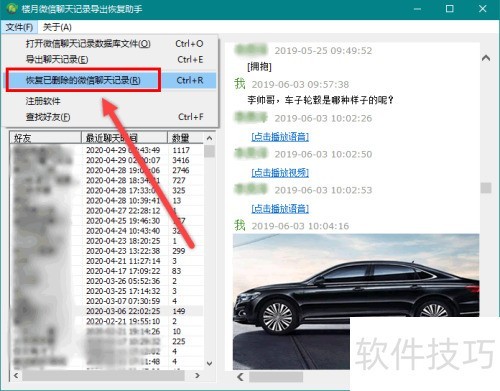The width and height of the screenshot is (500, 391).
Task: Minimize the 楼月微信聊天记录导出恢复助手 window
Action: click(417, 9)
